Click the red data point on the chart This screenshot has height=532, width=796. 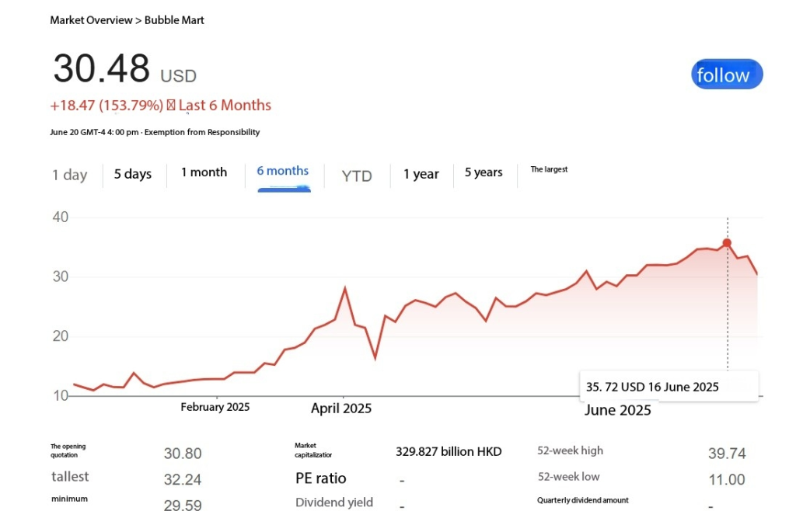tap(727, 243)
